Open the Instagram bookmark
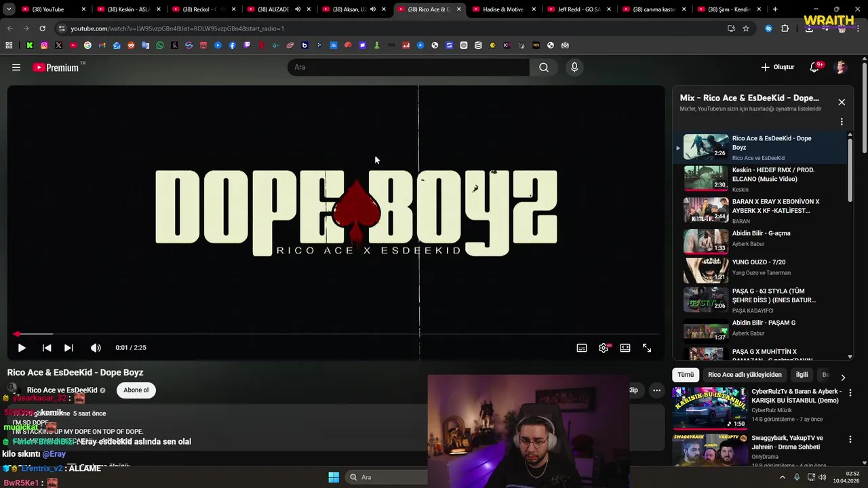The width and height of the screenshot is (868, 488). [x=44, y=45]
